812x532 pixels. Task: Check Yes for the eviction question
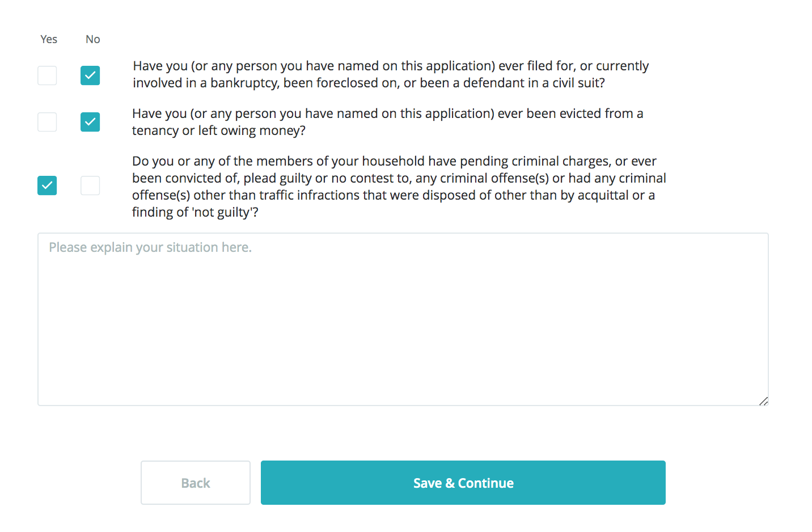(x=47, y=122)
